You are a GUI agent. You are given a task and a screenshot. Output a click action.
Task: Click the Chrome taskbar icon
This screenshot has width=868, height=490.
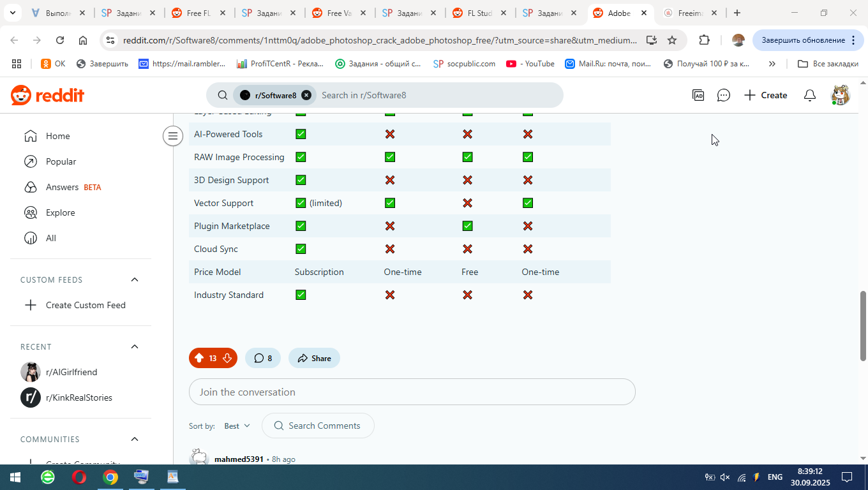coord(110,477)
